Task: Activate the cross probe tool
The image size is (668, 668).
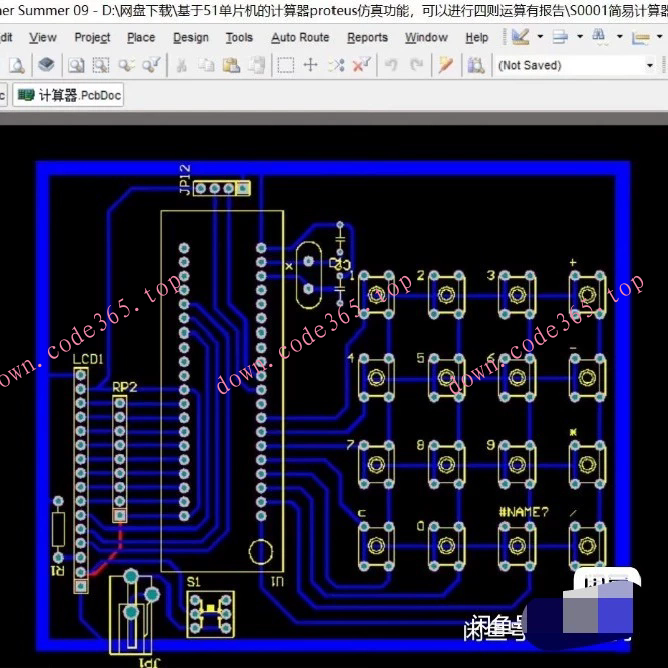Action: click(x=446, y=65)
